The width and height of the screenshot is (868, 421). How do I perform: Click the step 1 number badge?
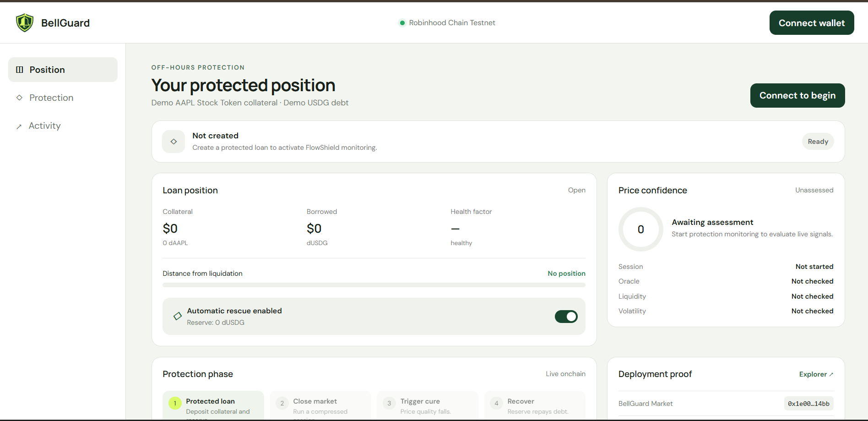[175, 403]
